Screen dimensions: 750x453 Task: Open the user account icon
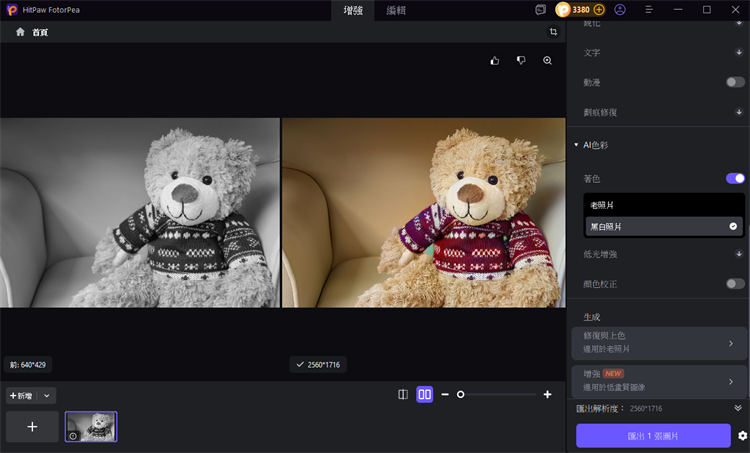620,10
